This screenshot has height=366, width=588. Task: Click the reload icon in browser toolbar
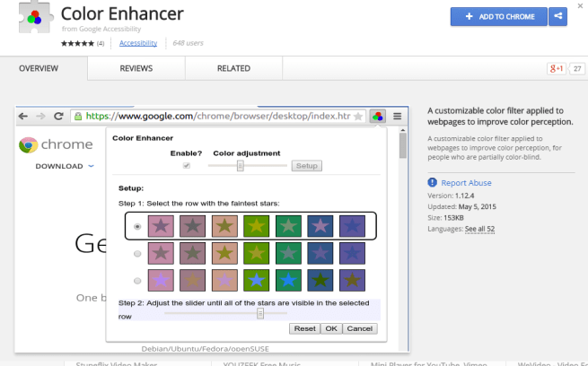click(x=58, y=117)
